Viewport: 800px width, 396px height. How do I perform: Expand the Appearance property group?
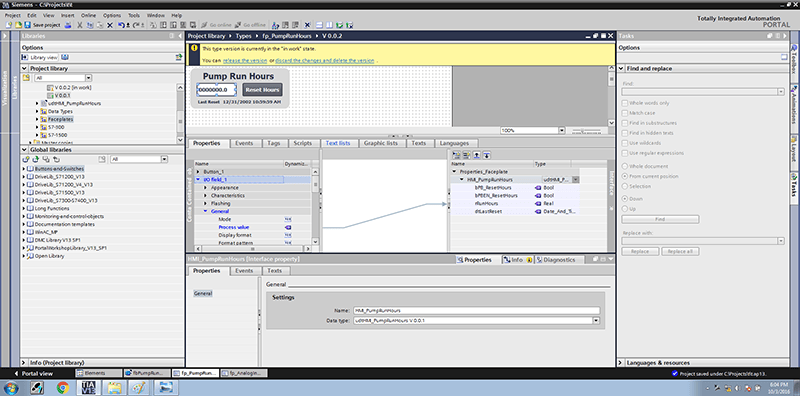(x=206, y=188)
